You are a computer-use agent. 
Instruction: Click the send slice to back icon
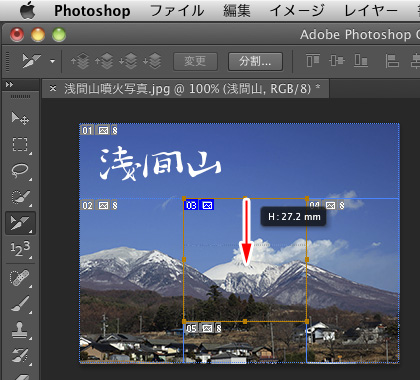point(152,61)
